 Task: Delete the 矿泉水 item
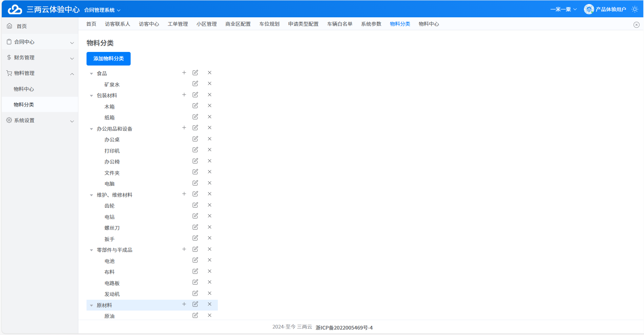coord(210,83)
